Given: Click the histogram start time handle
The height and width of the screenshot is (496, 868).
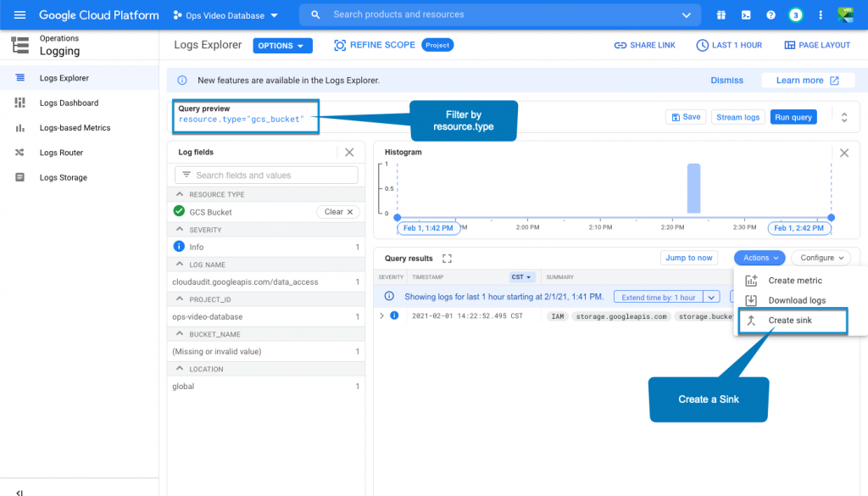Looking at the screenshot, I should click(397, 218).
